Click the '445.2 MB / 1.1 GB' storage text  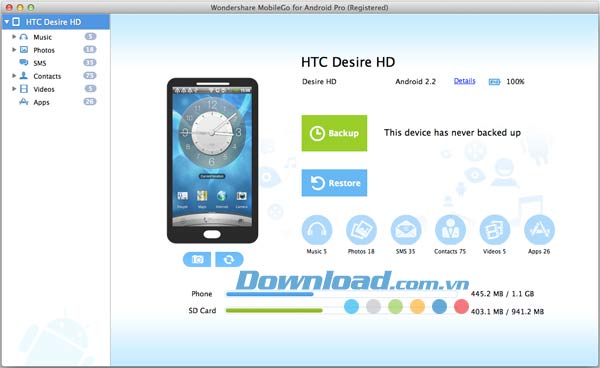pyautogui.click(x=502, y=294)
